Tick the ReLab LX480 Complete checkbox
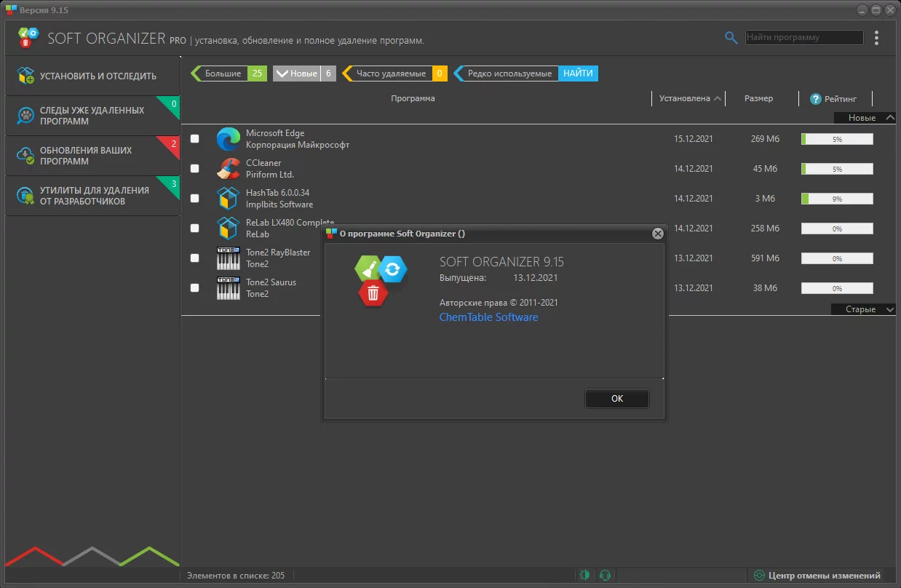This screenshot has width=901, height=588. (x=194, y=228)
